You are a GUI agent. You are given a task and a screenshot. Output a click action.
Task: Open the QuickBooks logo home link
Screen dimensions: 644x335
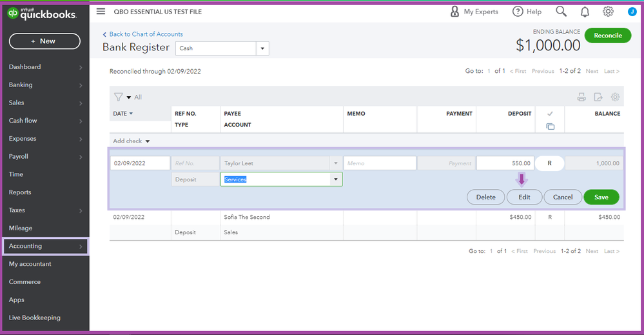42,14
